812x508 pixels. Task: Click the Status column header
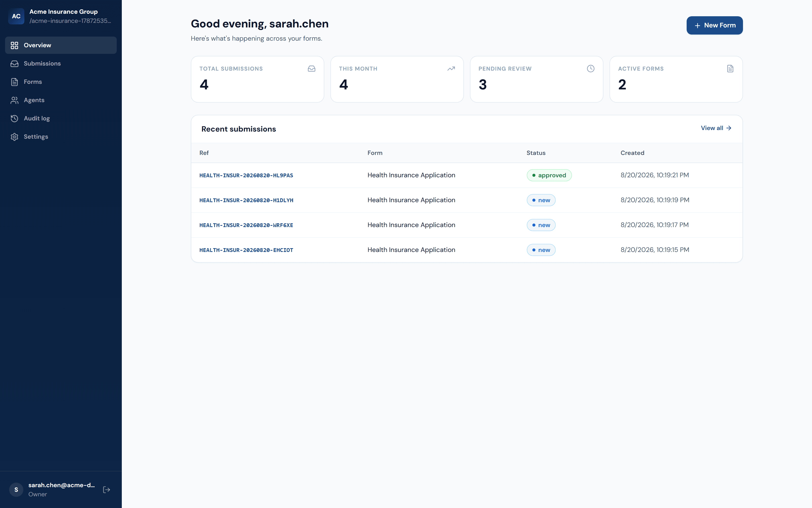[536, 153]
